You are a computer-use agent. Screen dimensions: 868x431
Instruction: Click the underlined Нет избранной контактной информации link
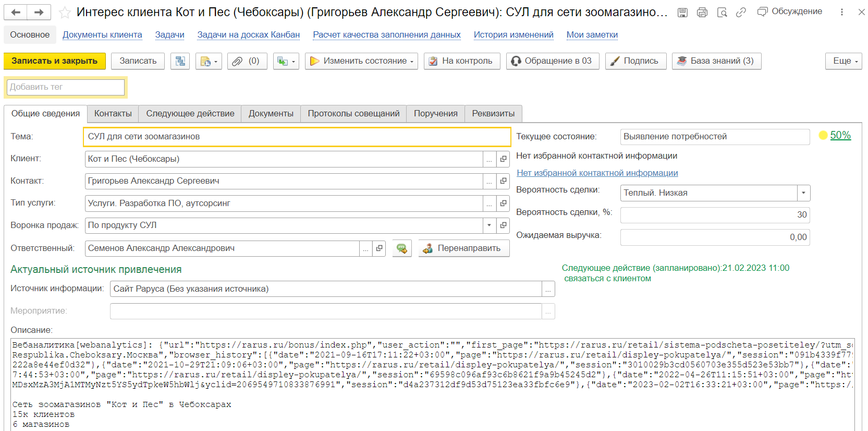pyautogui.click(x=597, y=173)
